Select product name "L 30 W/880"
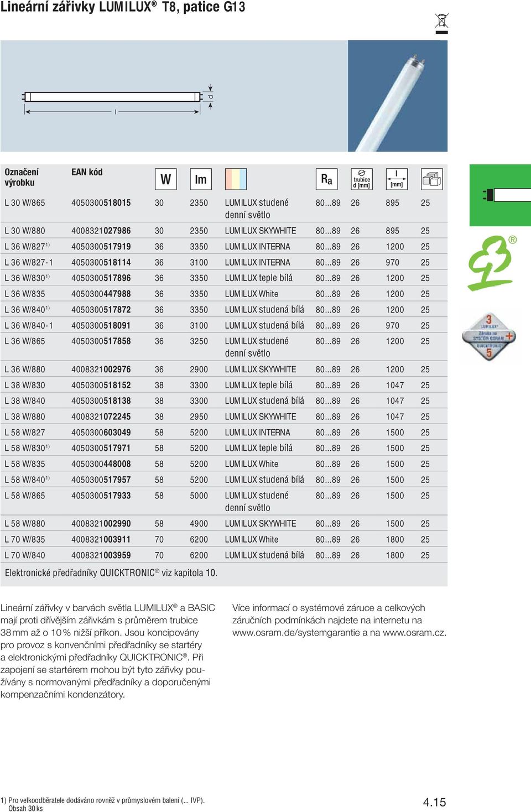 click(x=25, y=231)
